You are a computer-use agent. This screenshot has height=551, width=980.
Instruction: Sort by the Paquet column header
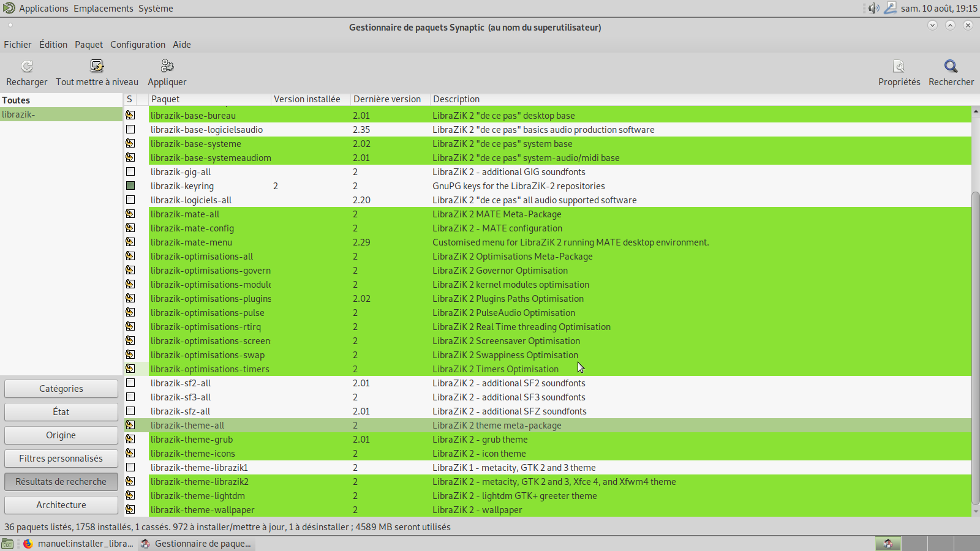tap(209, 99)
